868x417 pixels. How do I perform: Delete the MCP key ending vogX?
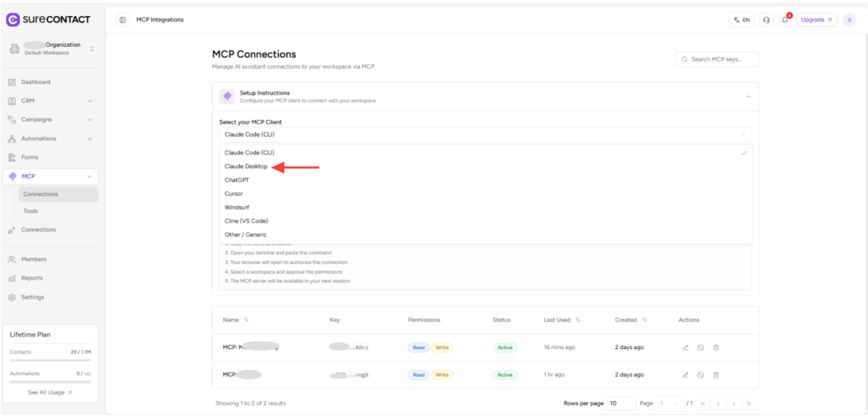716,375
